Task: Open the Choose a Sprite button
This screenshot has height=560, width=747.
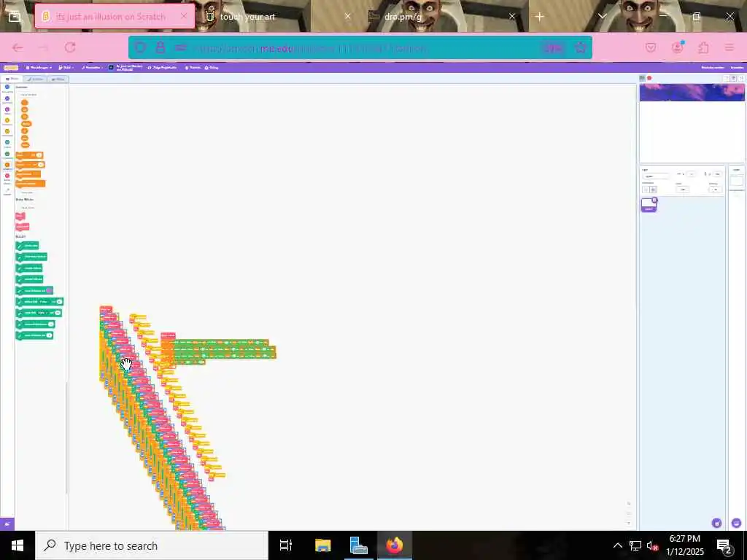Action: tap(716, 523)
